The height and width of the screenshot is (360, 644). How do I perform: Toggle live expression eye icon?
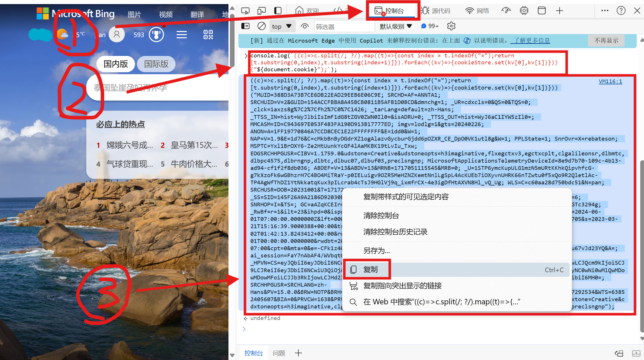point(304,26)
